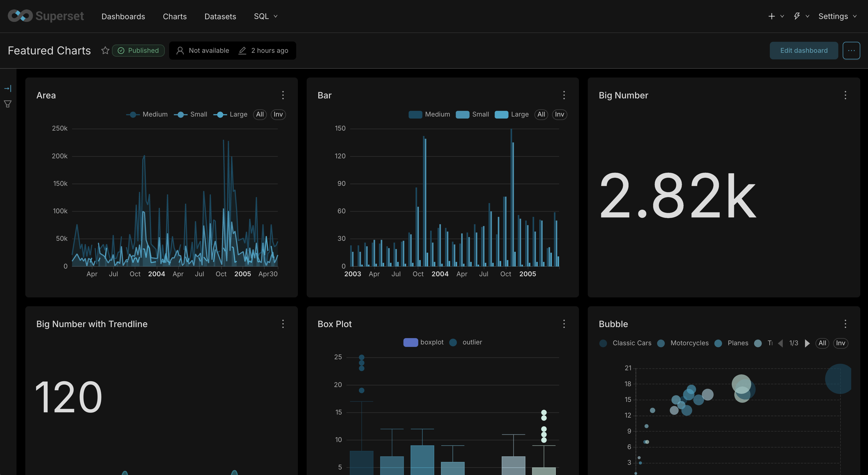Open the dashboard ellipsis actions button
Image resolution: width=868 pixels, height=475 pixels.
(x=851, y=51)
